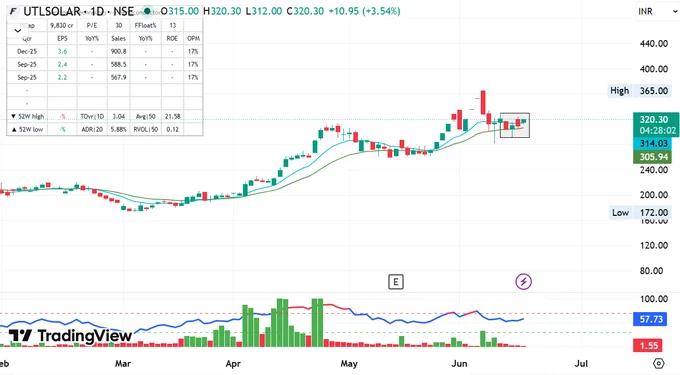The image size is (680, 375).
Task: Click the May label on time axis
Action: pos(349,363)
